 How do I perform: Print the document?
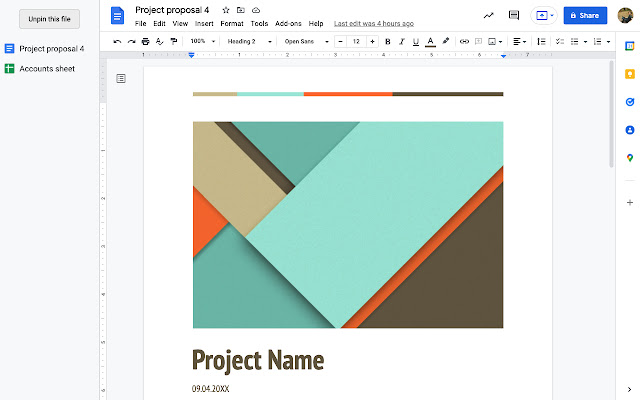[x=145, y=41]
